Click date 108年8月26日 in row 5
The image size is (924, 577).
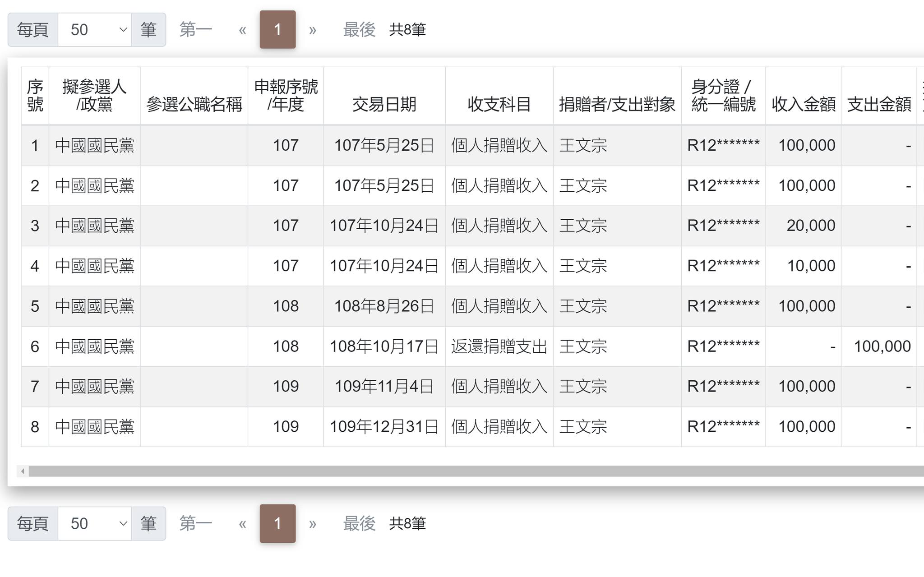[384, 306]
